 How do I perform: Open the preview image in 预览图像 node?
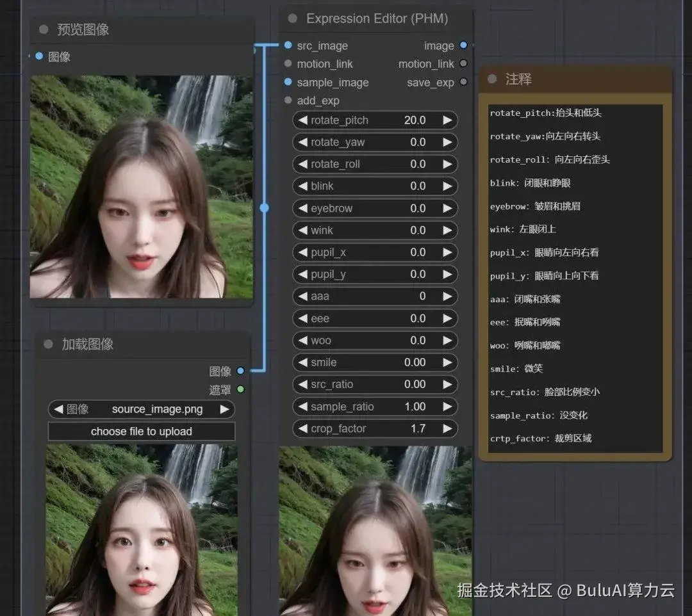[141, 186]
